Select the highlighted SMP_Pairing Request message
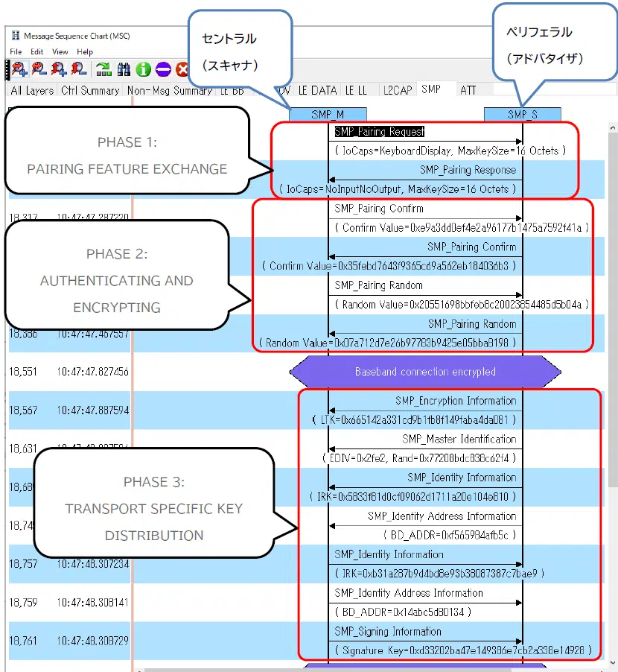618x672 pixels. (379, 132)
